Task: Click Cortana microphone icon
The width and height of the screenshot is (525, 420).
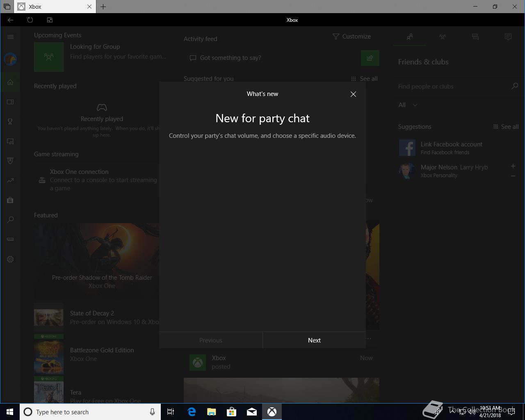Action: click(x=152, y=412)
